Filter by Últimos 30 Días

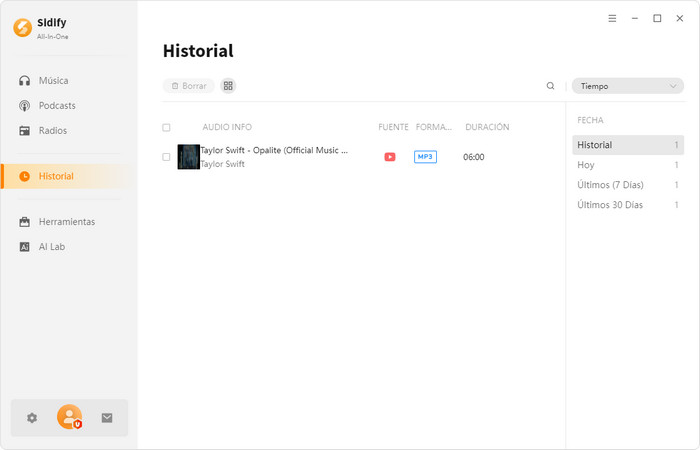coord(628,205)
